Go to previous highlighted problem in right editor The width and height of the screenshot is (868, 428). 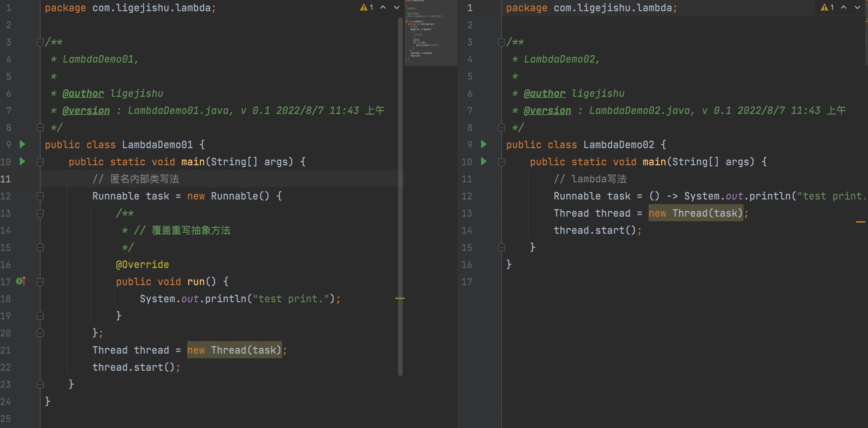click(844, 8)
